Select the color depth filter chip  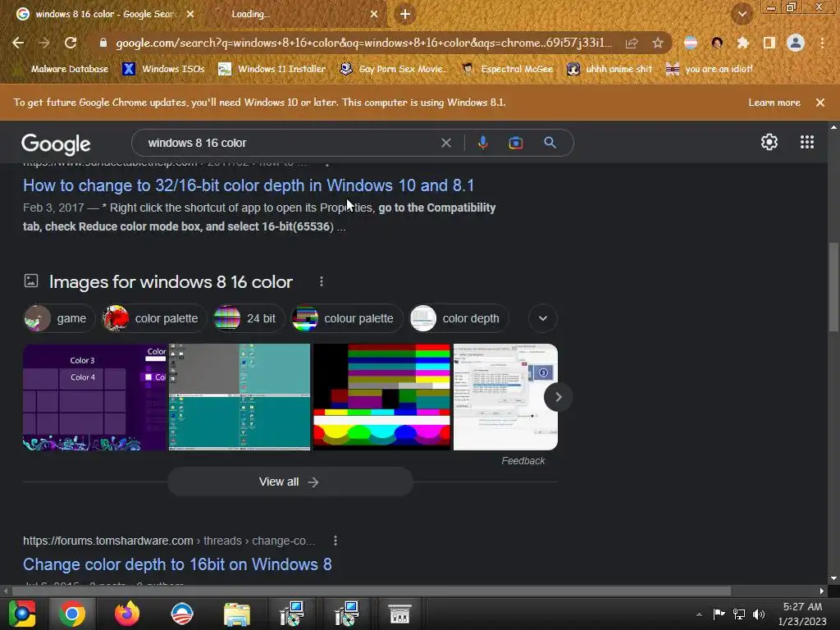(x=459, y=318)
